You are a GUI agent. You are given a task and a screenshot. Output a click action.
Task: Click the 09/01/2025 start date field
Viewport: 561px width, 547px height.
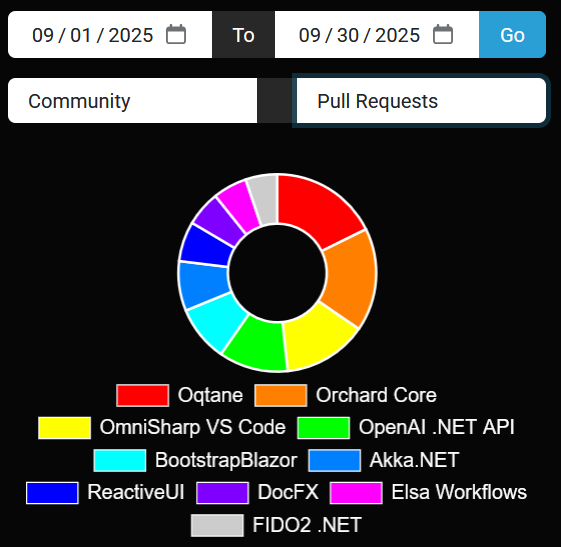point(110,35)
